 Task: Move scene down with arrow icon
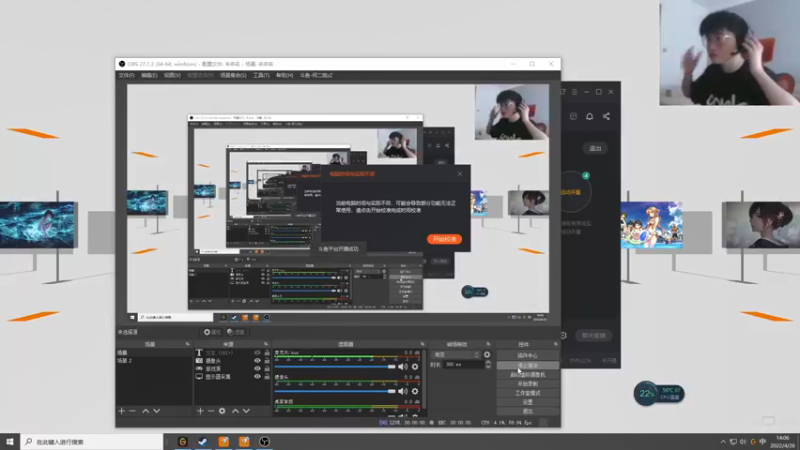(157, 411)
